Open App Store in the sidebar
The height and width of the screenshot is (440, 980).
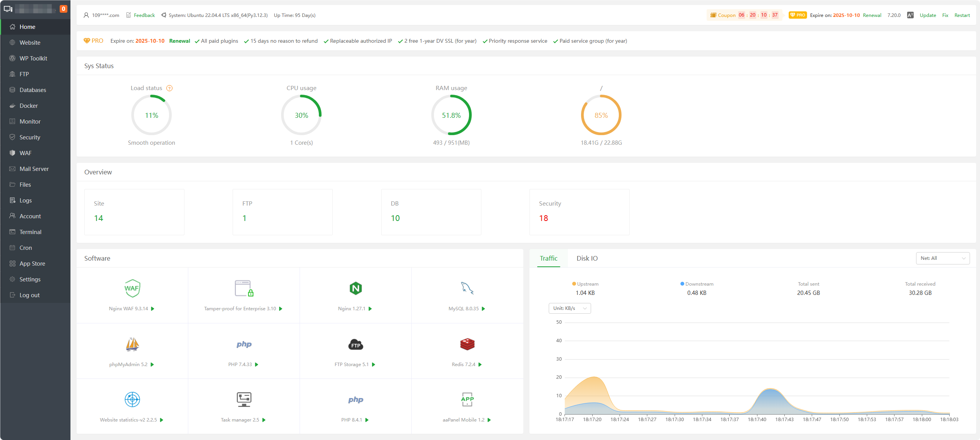[35, 264]
